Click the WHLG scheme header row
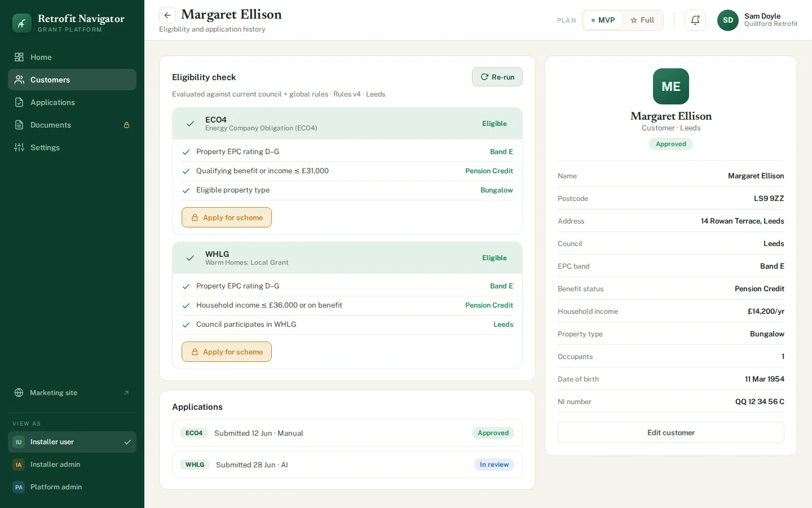812x508 pixels. click(x=347, y=258)
